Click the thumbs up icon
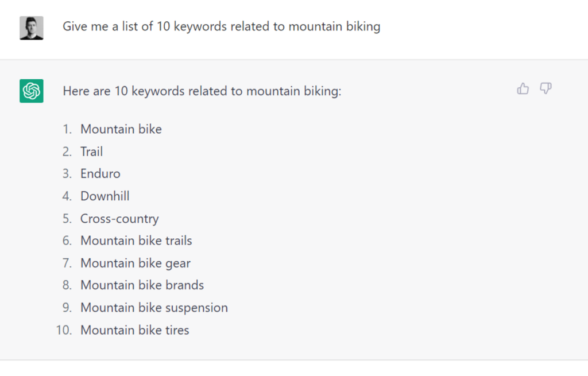Viewport: 588px width, 376px height. point(523,88)
